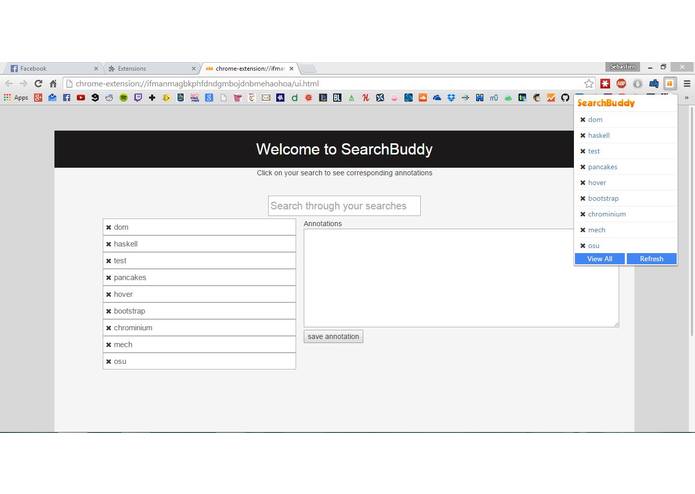Viewport: 695px width, 494px height.
Task: Open 'pancakes' link in the popup
Action: pos(602,167)
